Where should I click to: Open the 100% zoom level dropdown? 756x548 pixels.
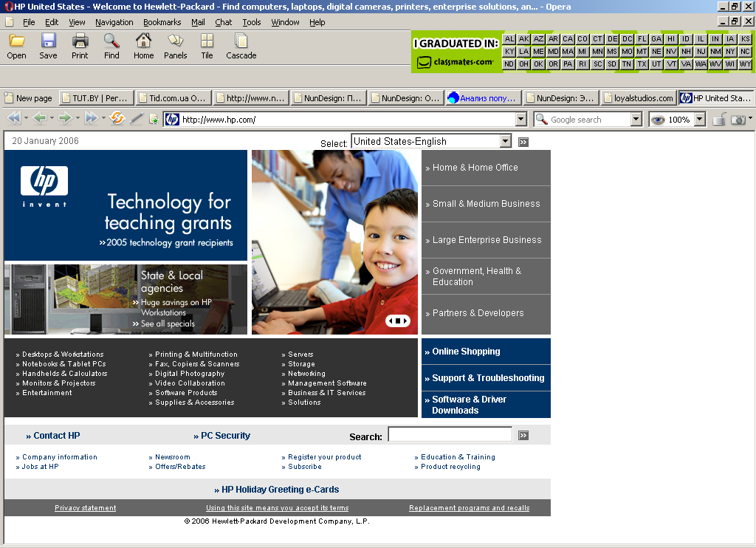[700, 119]
